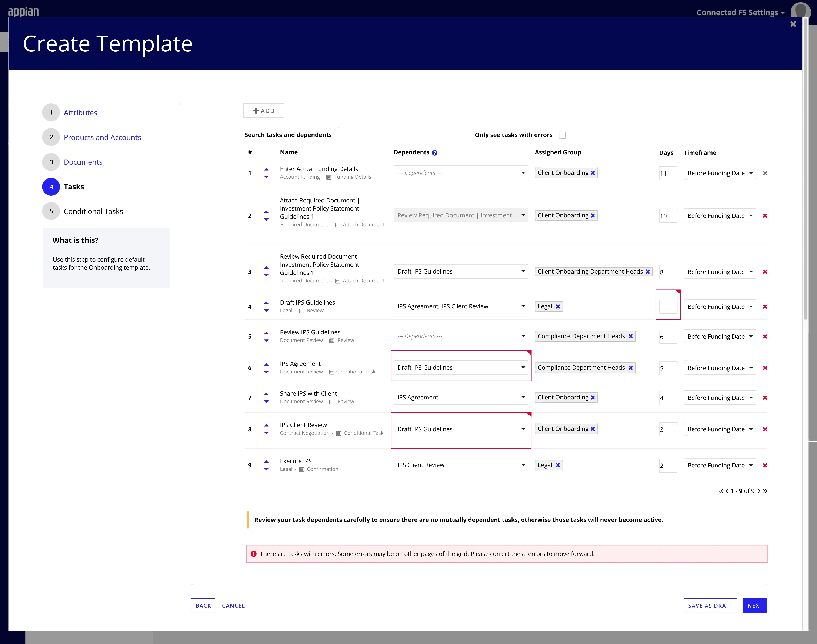Remove Compliance Department Heads tag from row 5
The height and width of the screenshot is (644, 817).
coord(630,336)
